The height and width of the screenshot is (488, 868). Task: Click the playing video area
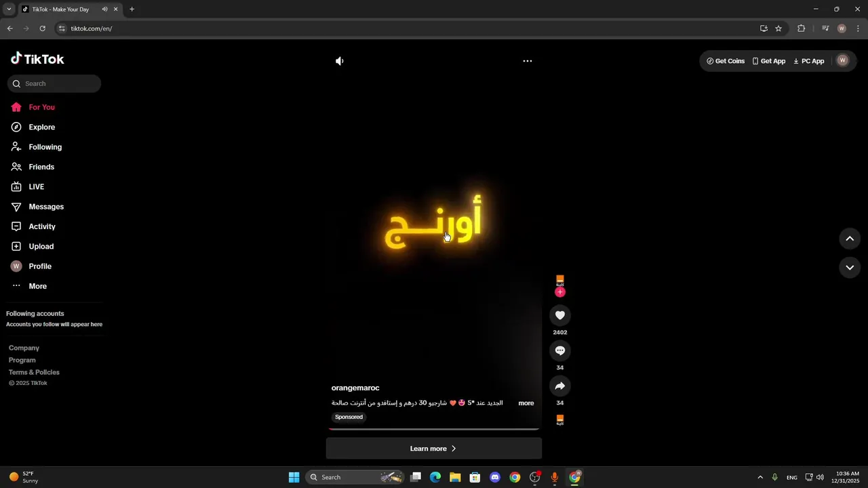(434, 237)
